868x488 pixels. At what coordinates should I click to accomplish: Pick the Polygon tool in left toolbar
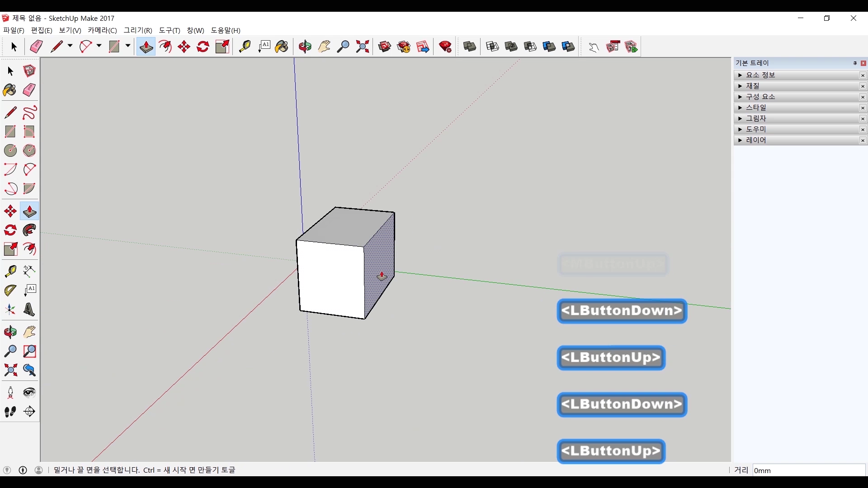29,150
